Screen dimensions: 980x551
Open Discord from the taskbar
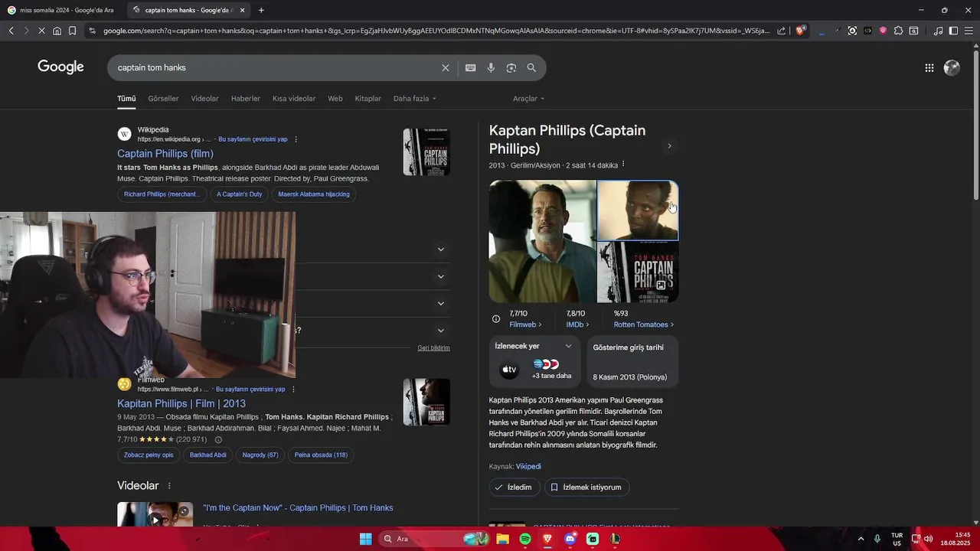570,539
